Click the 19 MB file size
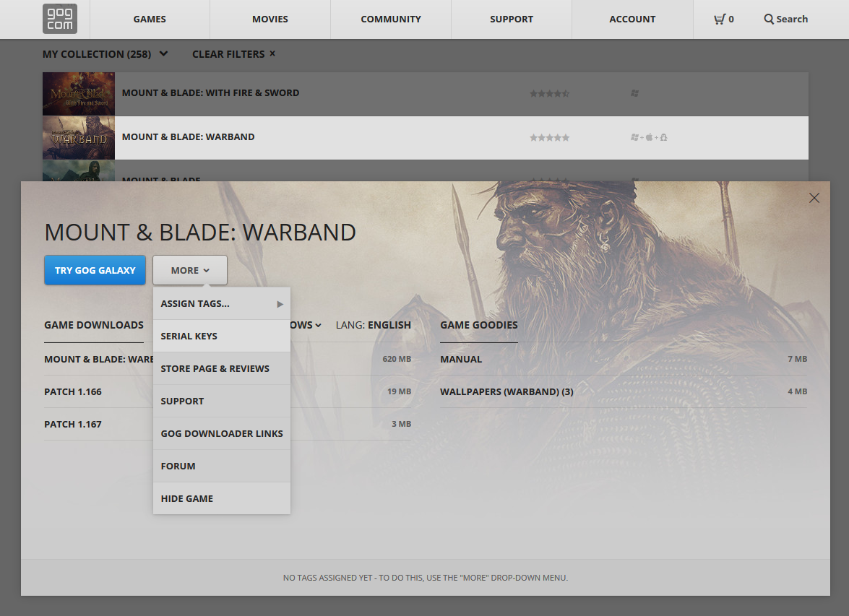849x616 pixels. pos(399,392)
